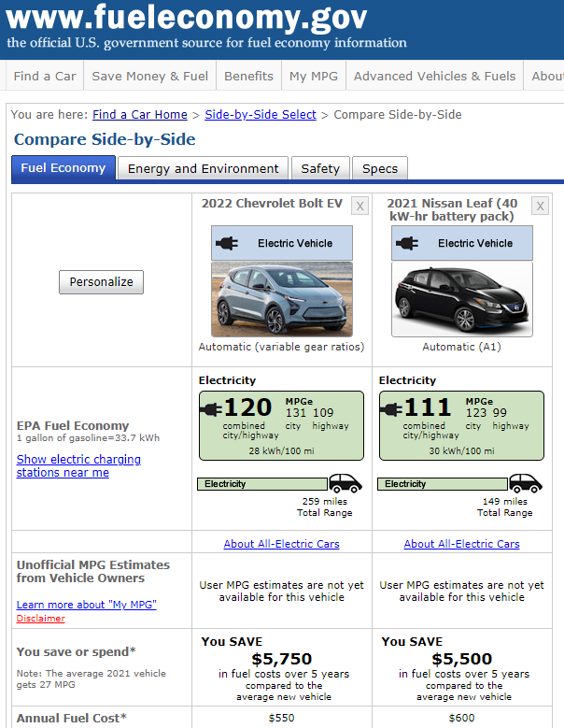Screen dimensions: 564x728
Task: Click the Bolt EV green MPGe label box
Action: coord(282,426)
